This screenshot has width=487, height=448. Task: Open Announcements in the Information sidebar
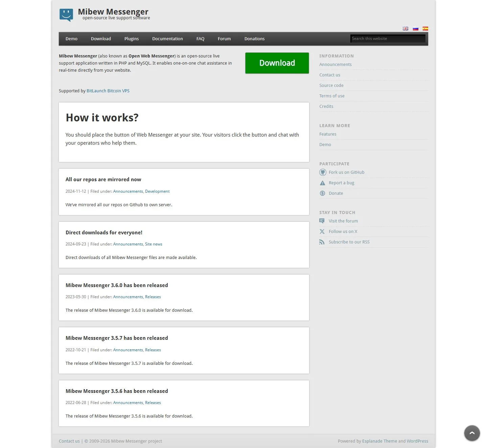(x=335, y=65)
